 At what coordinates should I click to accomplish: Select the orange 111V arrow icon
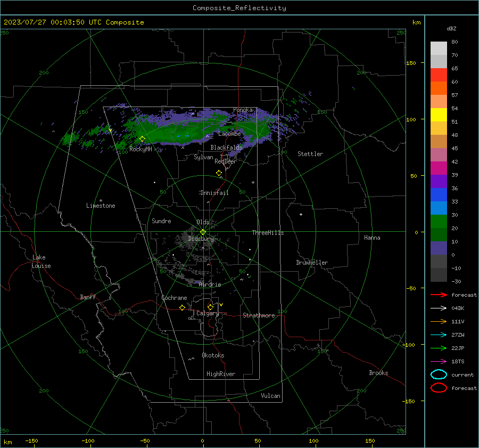(x=439, y=321)
